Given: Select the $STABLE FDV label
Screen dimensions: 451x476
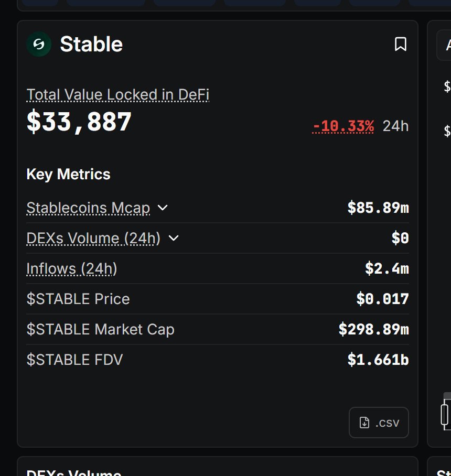Looking at the screenshot, I should coord(74,360).
